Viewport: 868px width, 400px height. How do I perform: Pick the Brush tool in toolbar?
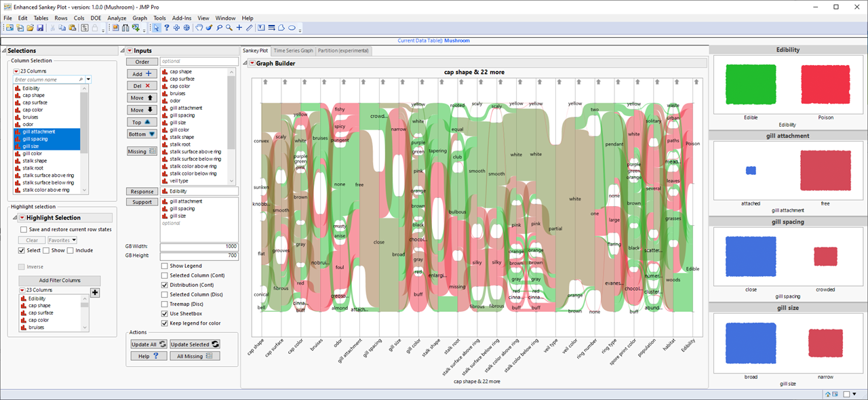click(209, 28)
